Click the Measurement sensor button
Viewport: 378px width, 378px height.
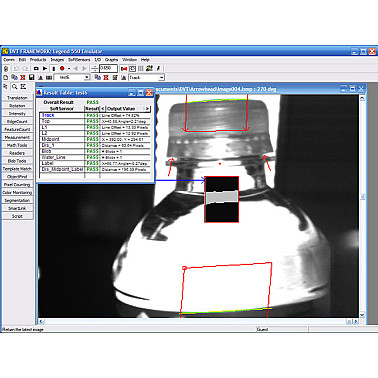(x=17, y=137)
